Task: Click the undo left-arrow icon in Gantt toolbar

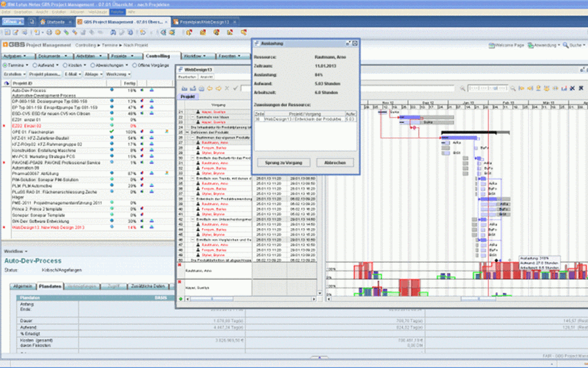Action: click(210, 88)
